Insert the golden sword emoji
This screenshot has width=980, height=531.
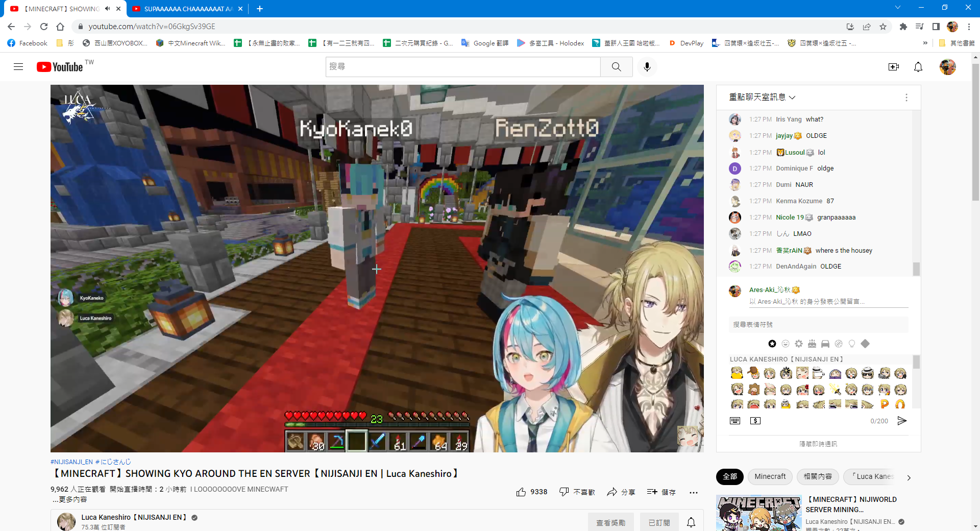tap(835, 390)
